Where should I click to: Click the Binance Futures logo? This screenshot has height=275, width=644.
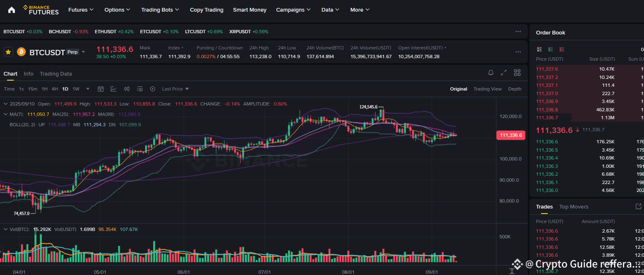tap(41, 10)
